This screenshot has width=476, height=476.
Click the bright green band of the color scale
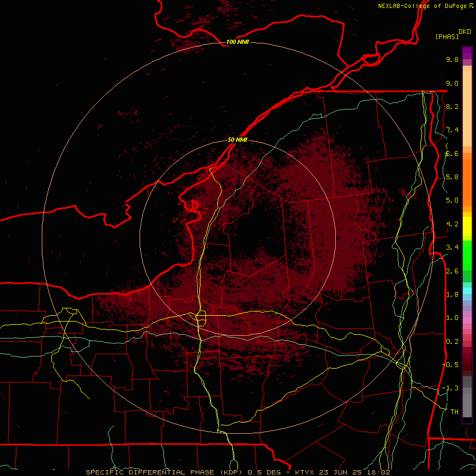tap(467, 255)
